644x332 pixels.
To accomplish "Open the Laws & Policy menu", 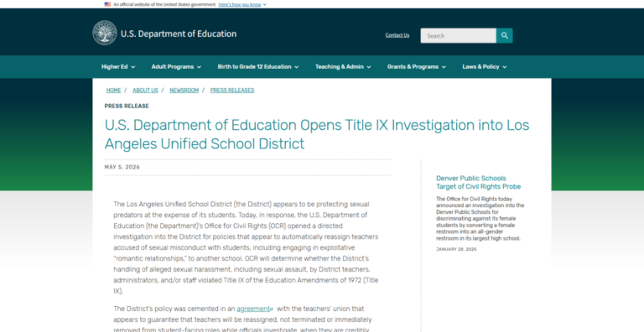I will (485, 66).
